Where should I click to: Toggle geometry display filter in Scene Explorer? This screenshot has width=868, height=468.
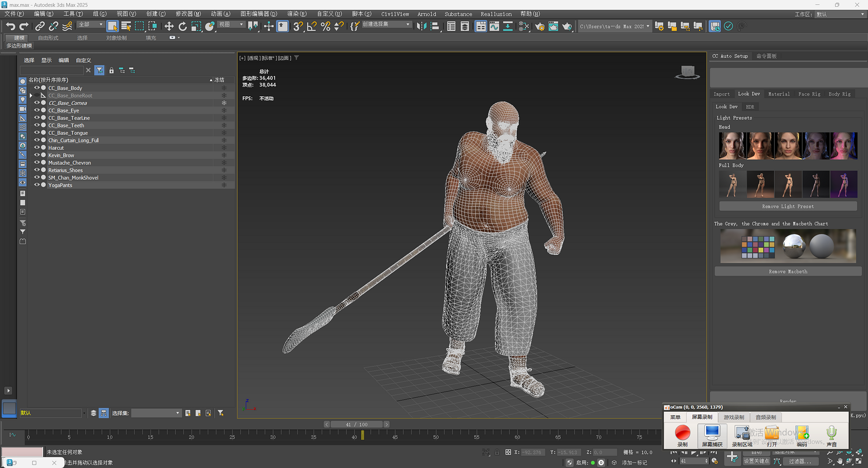(23, 81)
